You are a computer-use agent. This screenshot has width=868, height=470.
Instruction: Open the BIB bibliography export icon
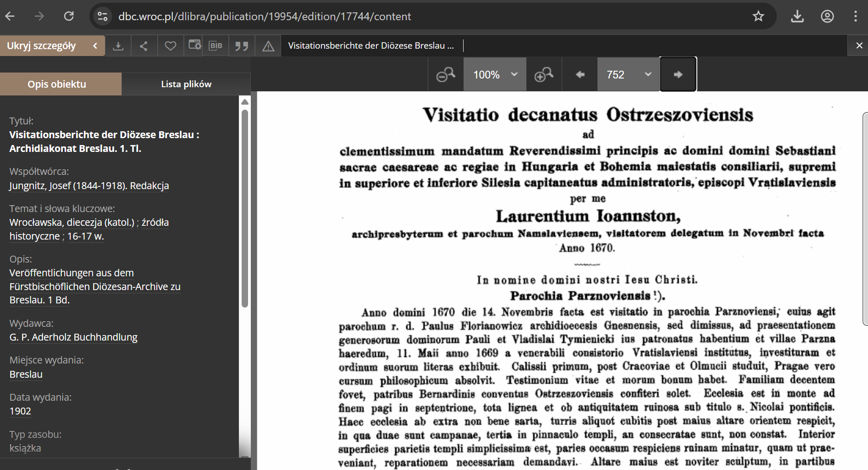(216, 46)
